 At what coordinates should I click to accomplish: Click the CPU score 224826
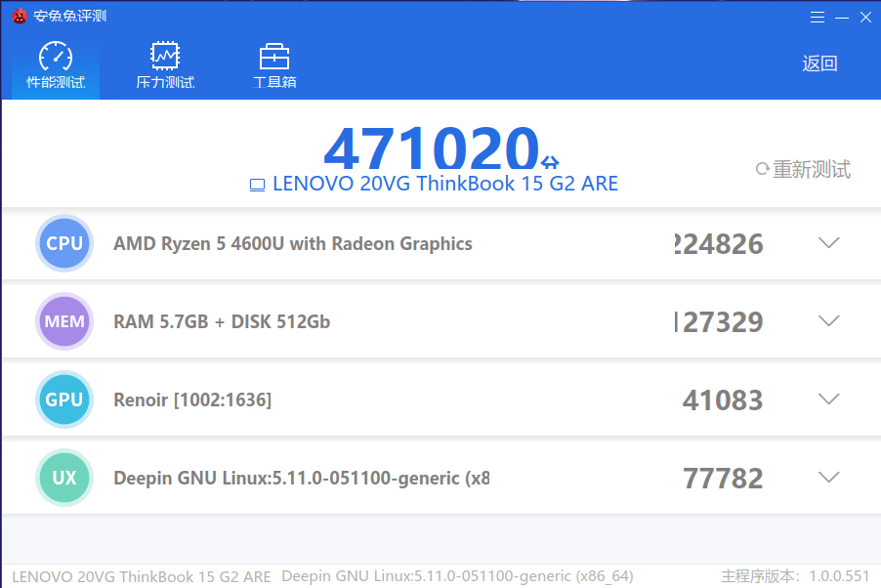point(719,244)
